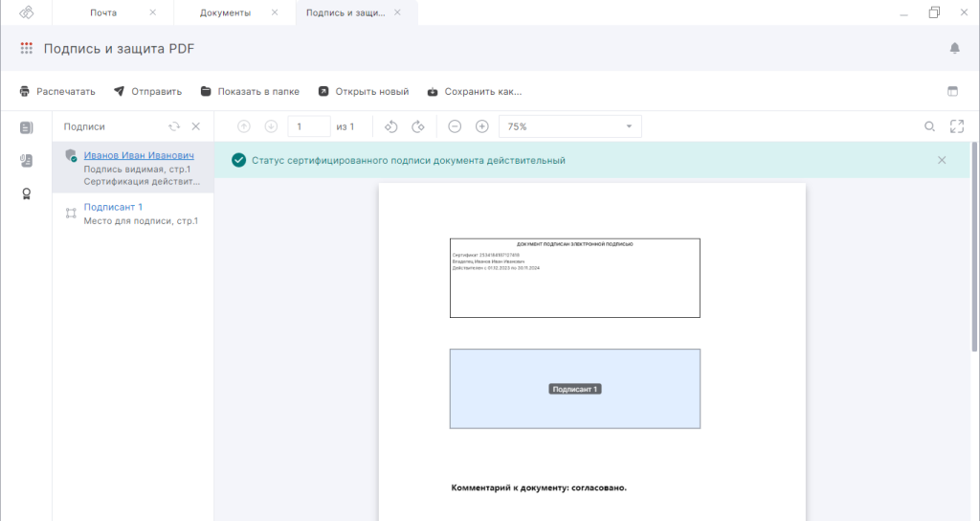Rotate page clockwise

coord(418,126)
